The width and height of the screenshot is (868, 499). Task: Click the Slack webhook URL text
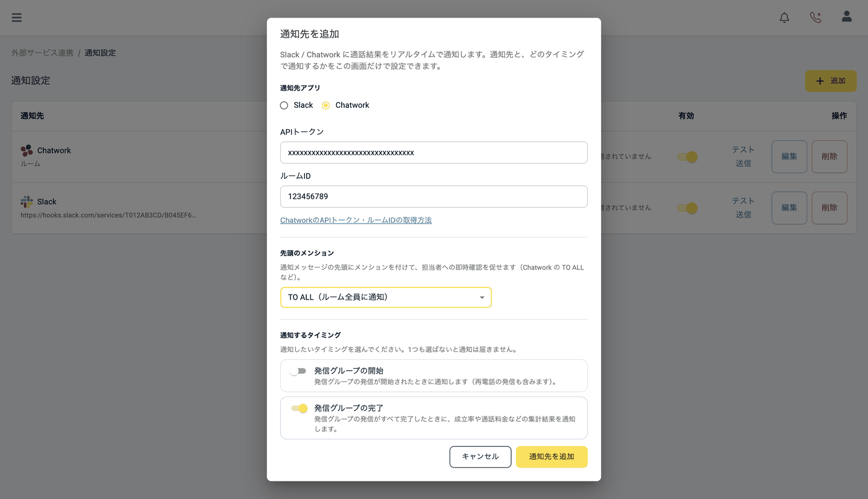coord(108,215)
